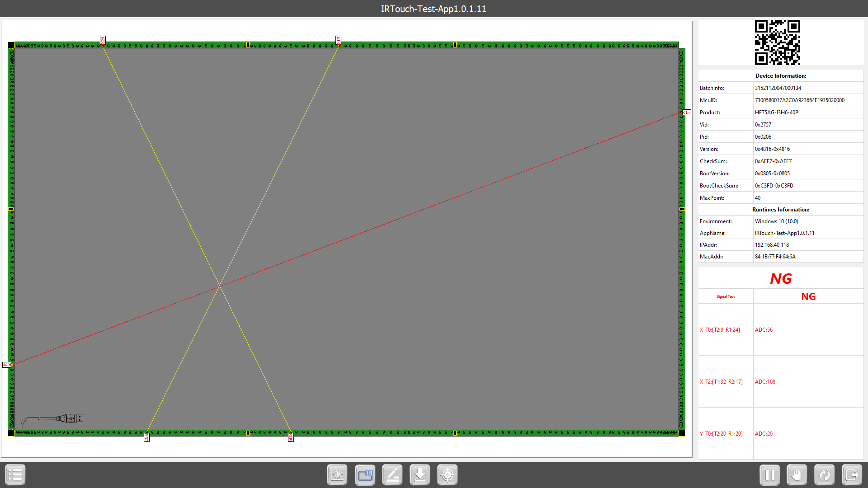868x488 pixels.
Task: Click the R17 marker on right edge
Action: pos(686,113)
